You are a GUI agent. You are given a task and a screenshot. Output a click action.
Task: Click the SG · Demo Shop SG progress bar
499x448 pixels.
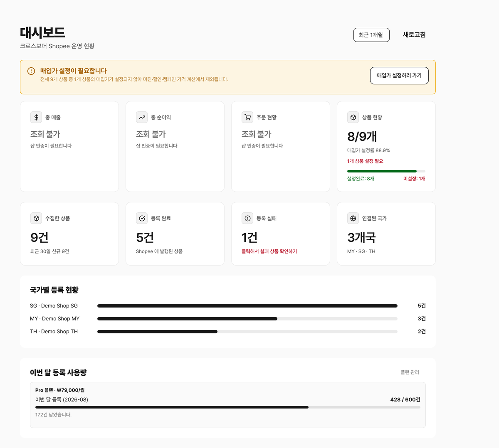click(x=247, y=306)
